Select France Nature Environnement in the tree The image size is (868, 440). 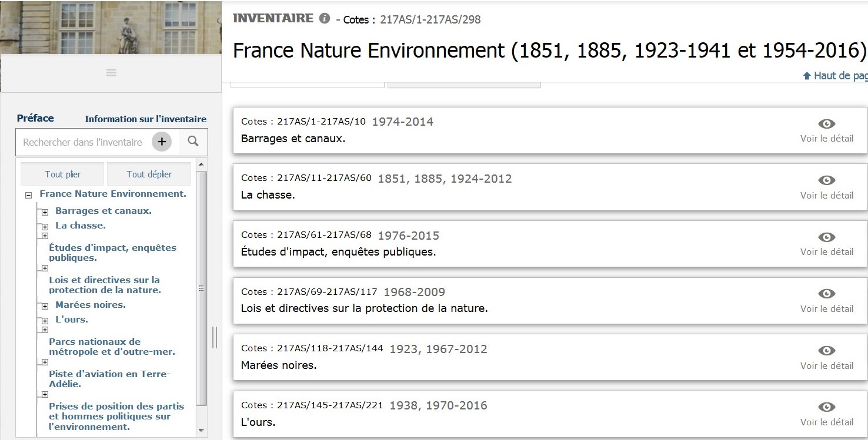pos(113,194)
